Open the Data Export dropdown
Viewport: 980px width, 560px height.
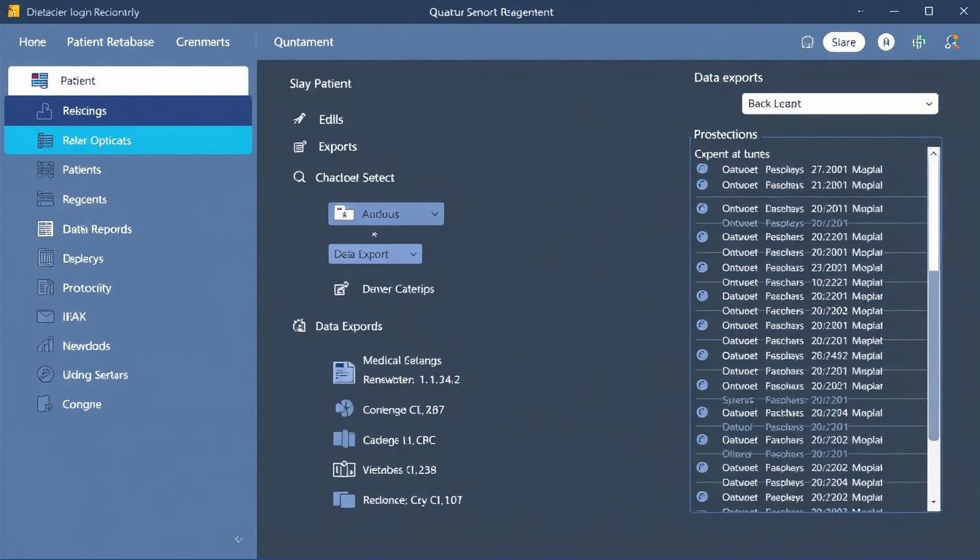coord(375,254)
